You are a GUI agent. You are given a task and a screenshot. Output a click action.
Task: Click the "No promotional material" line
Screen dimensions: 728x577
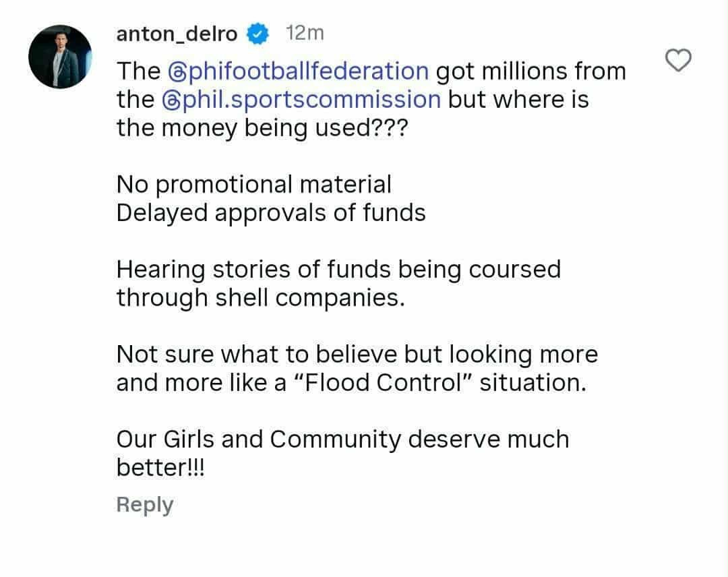point(253,184)
